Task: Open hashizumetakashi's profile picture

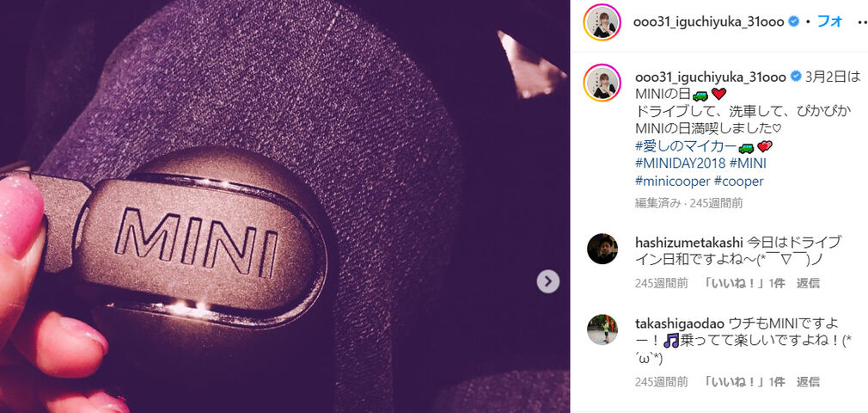Action: click(x=602, y=249)
